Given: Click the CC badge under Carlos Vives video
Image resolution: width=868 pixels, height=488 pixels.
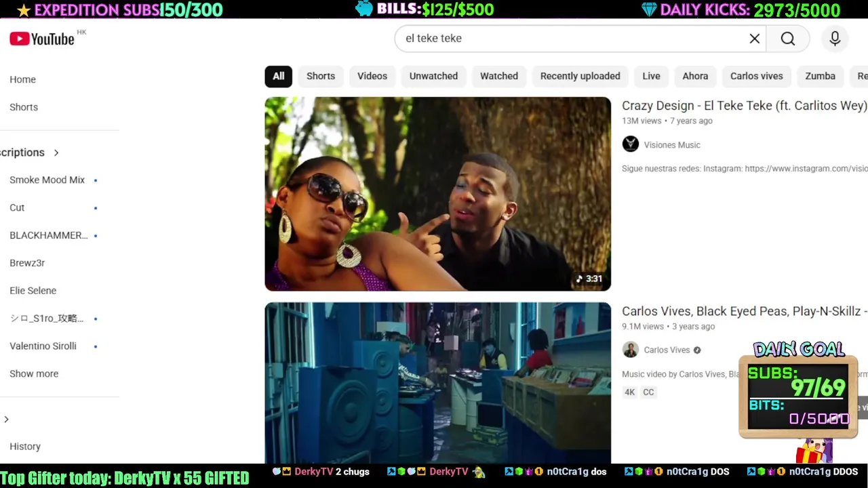Looking at the screenshot, I should 648,392.
